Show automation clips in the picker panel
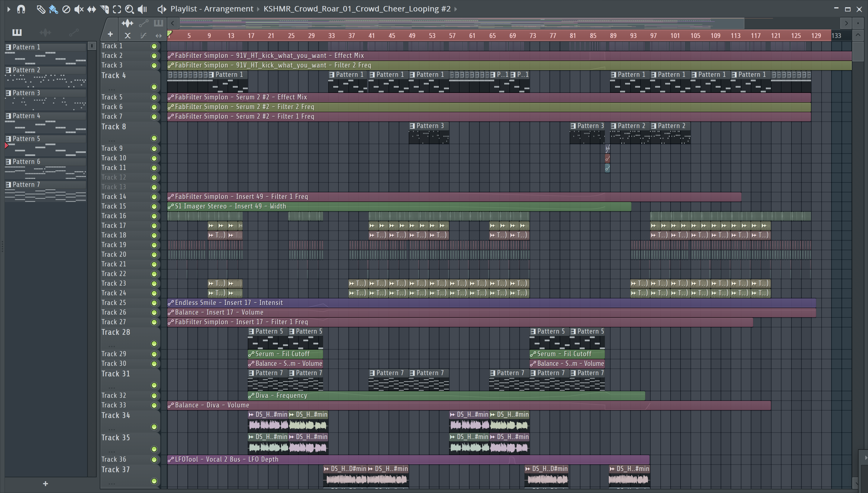The width and height of the screenshot is (868, 493). pyautogui.click(x=74, y=33)
